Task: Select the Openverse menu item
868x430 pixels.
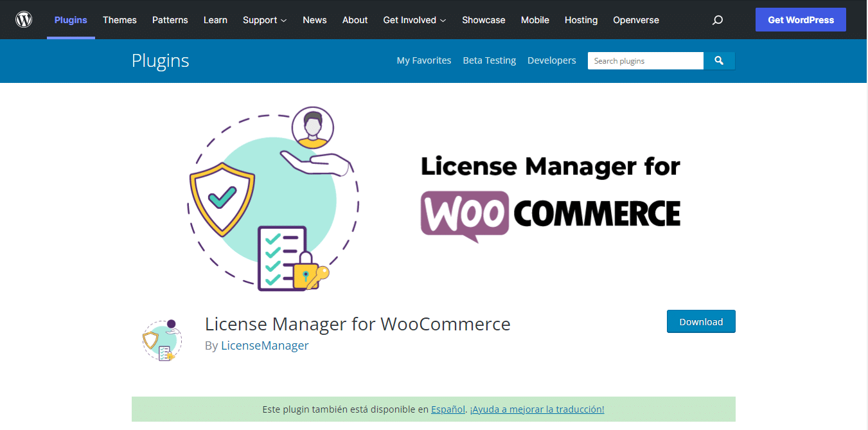Action: pyautogui.click(x=635, y=20)
